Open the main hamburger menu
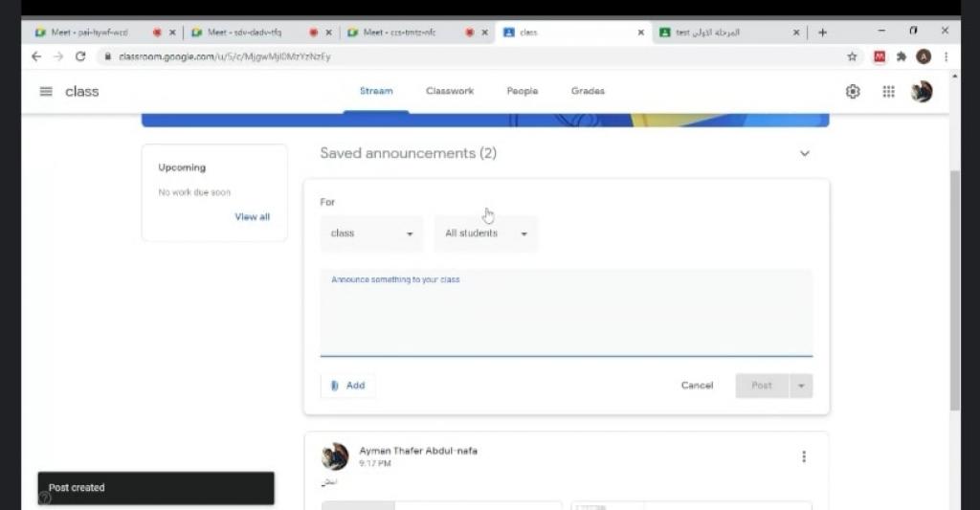This screenshot has height=510, width=980. (46, 92)
